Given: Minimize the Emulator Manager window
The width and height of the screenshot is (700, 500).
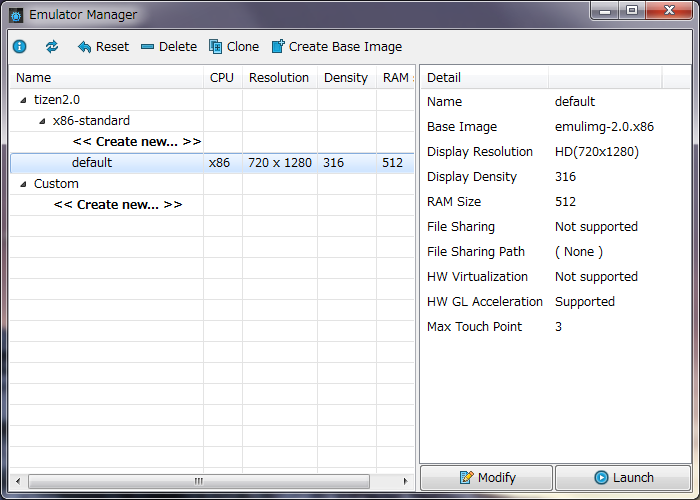Looking at the screenshot, I should click(605, 11).
